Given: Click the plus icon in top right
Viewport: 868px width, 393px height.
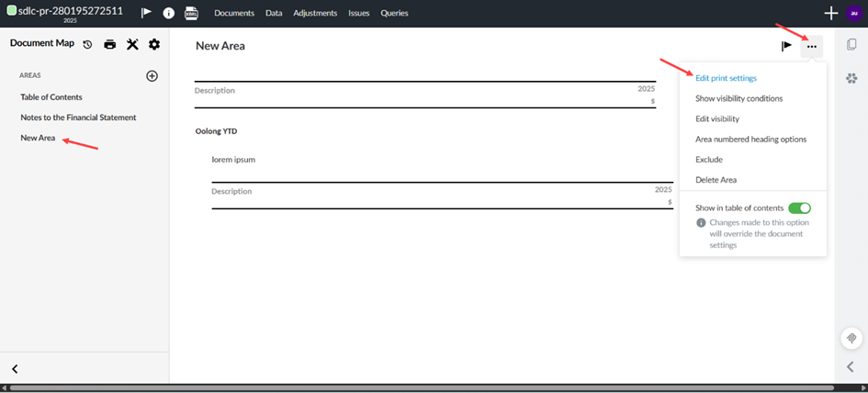Looking at the screenshot, I should click(x=830, y=13).
